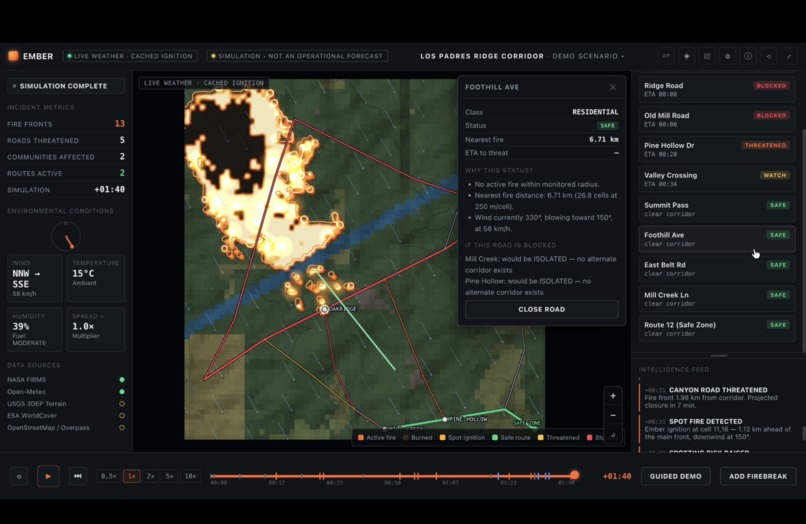
Task: Click the timeline playhead handle at +01:40
Action: [x=575, y=475]
